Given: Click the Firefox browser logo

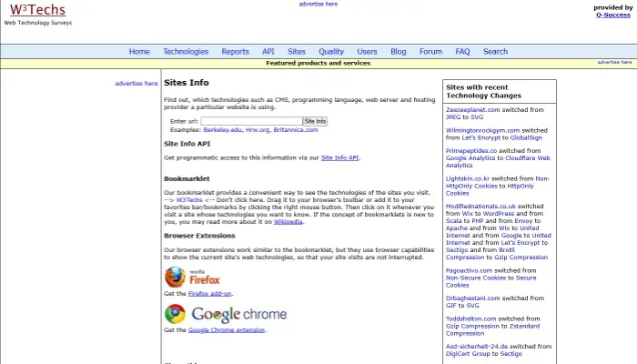Looking at the screenshot, I should pyautogui.click(x=192, y=277).
